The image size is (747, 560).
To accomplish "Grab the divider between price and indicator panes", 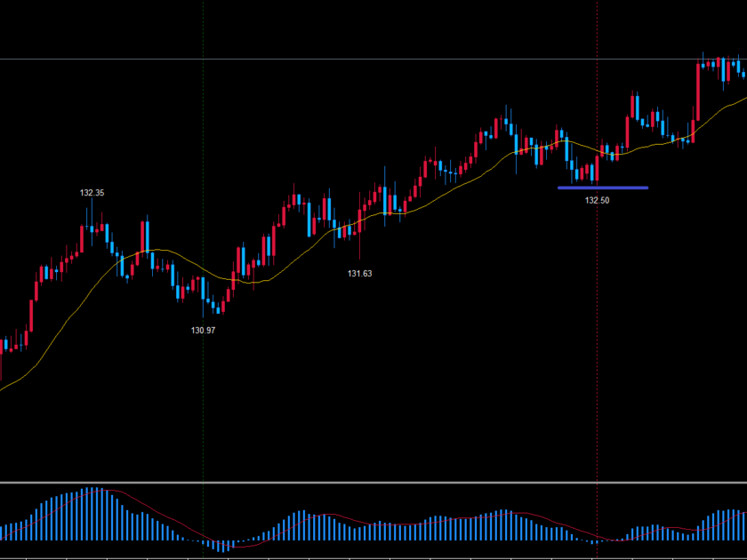I will (x=373, y=483).
